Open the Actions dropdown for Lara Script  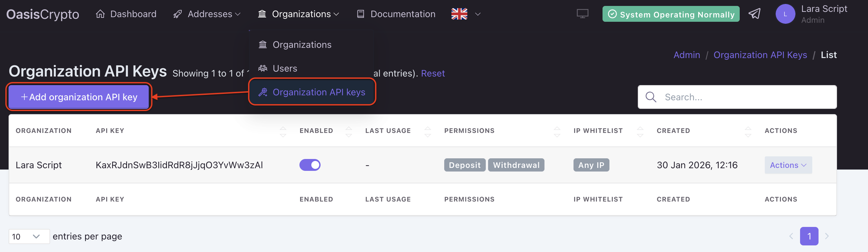788,165
